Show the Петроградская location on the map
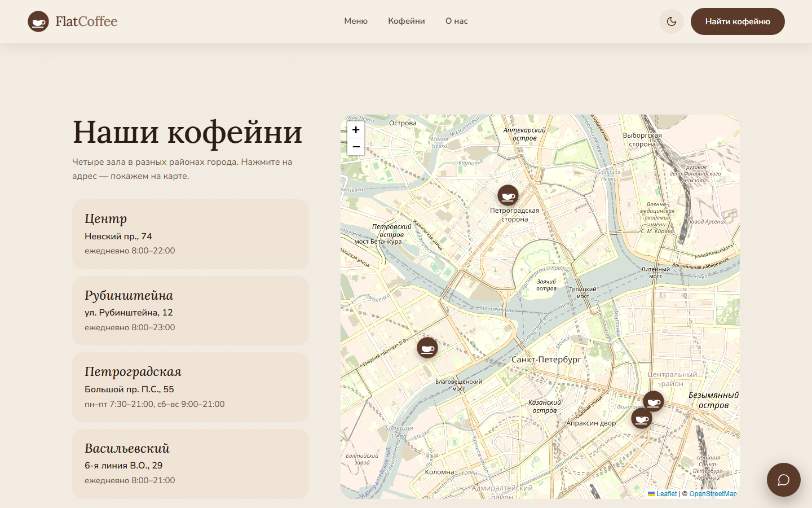The height and width of the screenshot is (508, 812). pos(191,387)
